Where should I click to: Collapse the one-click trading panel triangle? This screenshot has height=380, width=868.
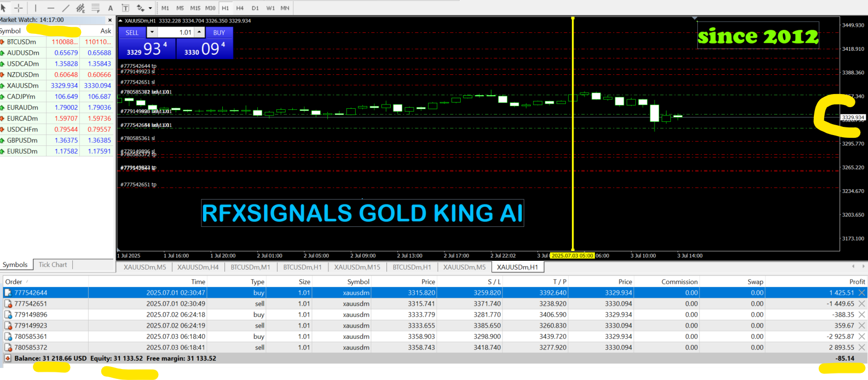[x=121, y=21]
